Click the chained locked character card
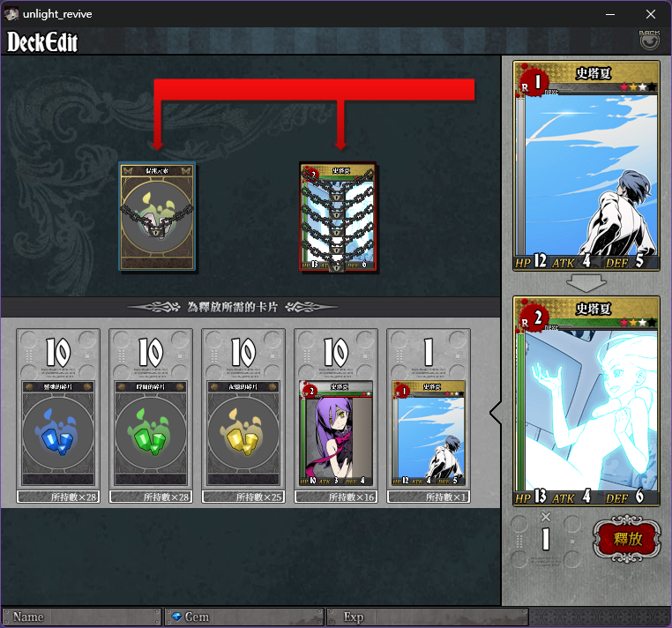Screen dimensions: 672x628 point(338,216)
